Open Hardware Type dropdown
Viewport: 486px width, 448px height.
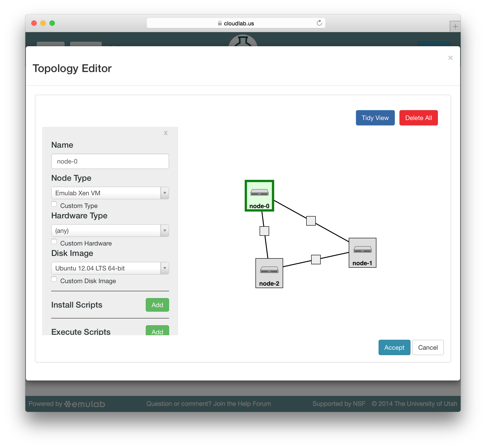[x=110, y=231]
